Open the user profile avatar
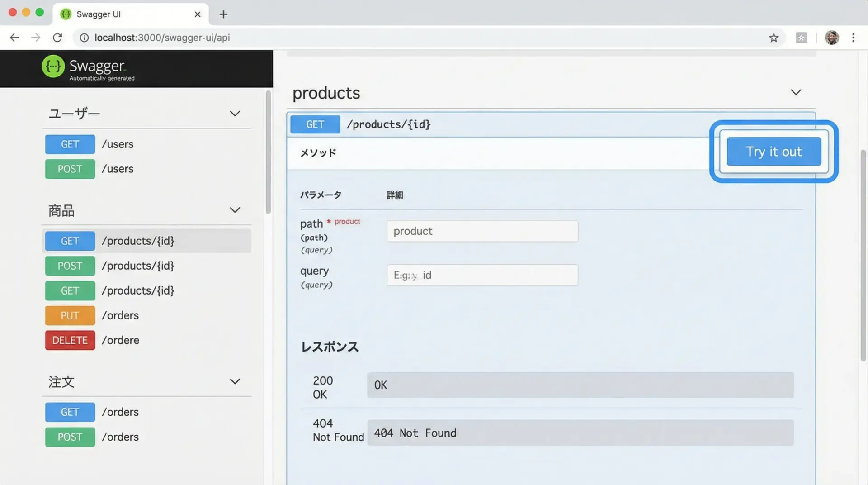This screenshot has width=868, height=485. [x=831, y=38]
